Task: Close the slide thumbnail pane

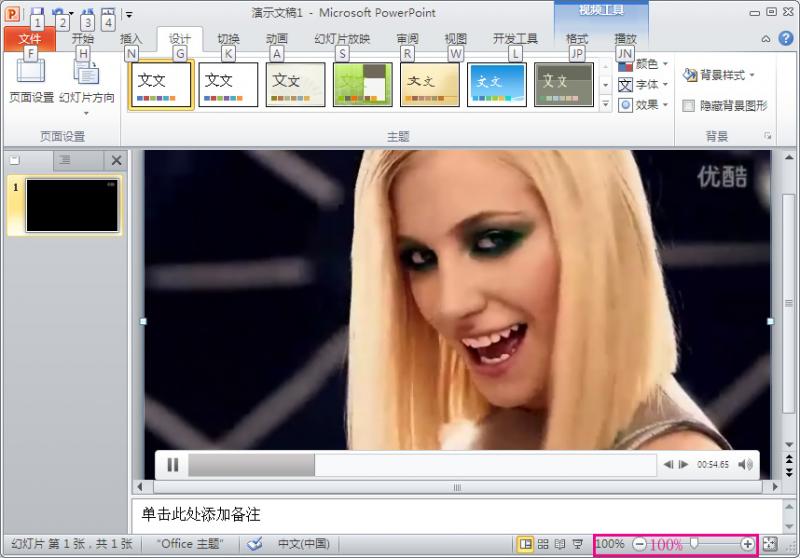Action: point(116,161)
